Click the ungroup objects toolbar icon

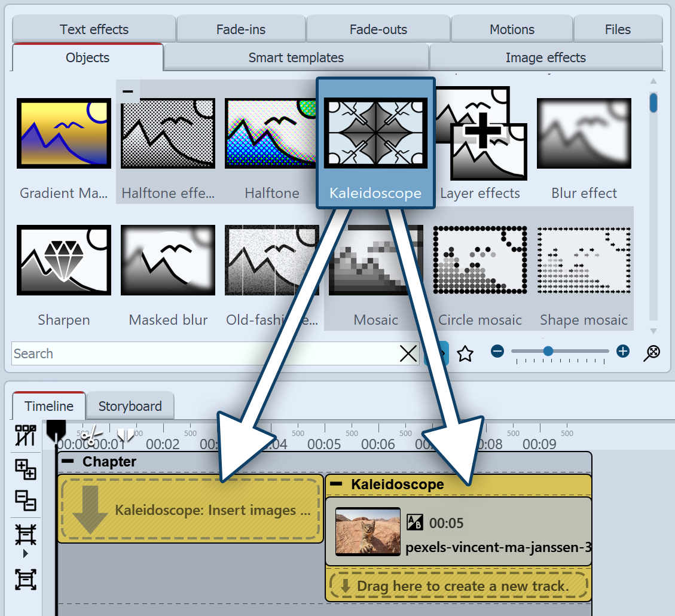pyautogui.click(x=26, y=500)
